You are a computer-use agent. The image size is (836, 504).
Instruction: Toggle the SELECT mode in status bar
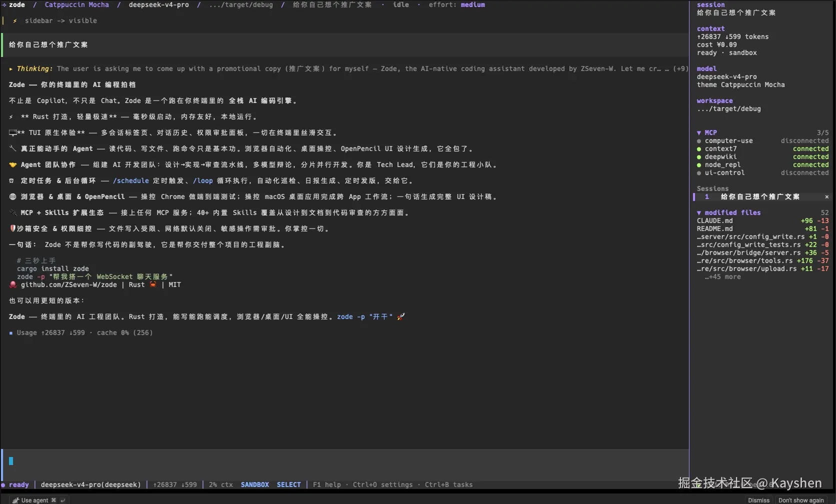(289, 485)
